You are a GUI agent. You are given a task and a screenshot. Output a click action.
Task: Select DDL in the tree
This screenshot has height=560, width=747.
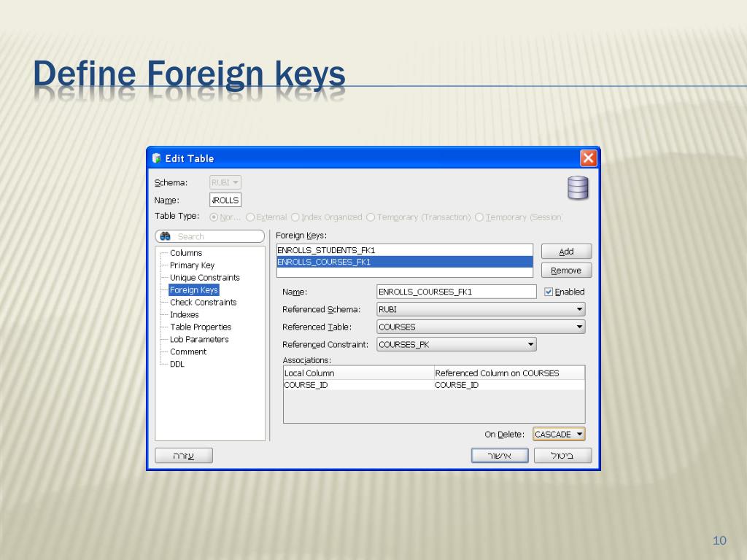(177, 365)
